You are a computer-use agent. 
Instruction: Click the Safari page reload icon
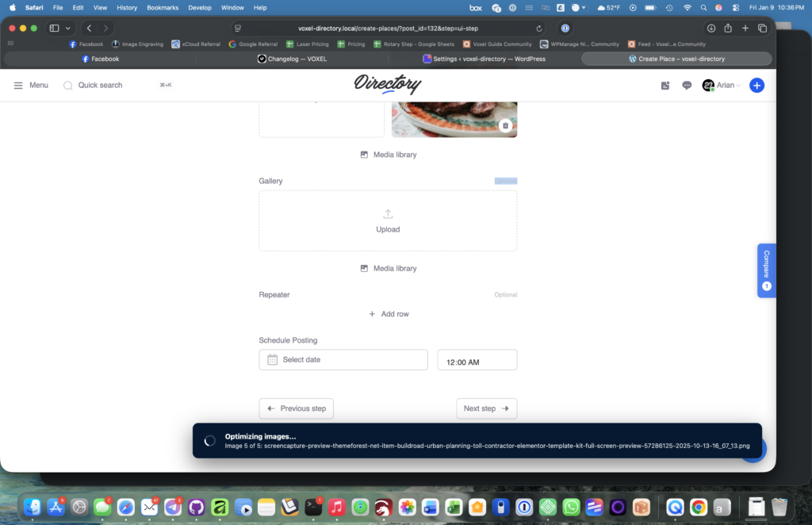coord(540,28)
